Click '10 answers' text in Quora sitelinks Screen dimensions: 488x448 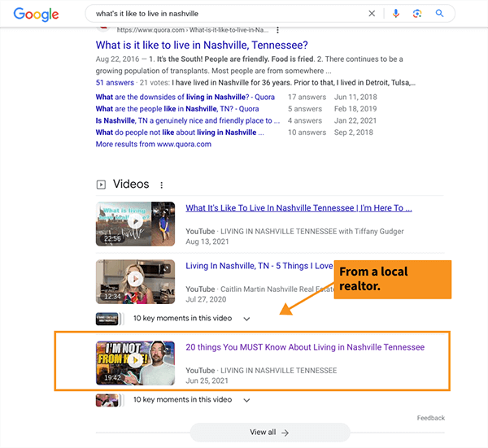click(307, 133)
